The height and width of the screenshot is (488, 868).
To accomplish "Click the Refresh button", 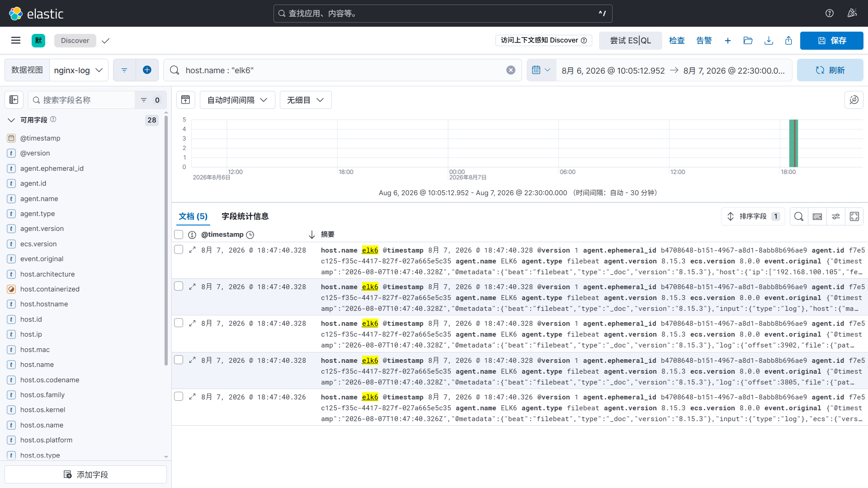I will (830, 70).
